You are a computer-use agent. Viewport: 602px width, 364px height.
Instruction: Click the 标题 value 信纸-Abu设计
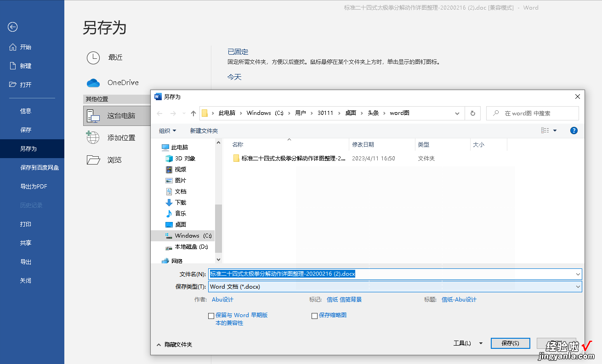459,300
